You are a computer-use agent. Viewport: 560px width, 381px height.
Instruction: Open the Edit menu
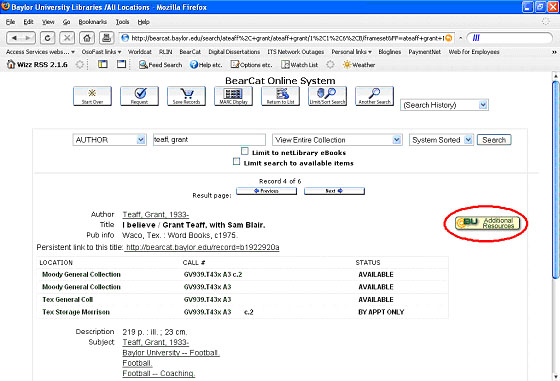[28, 22]
